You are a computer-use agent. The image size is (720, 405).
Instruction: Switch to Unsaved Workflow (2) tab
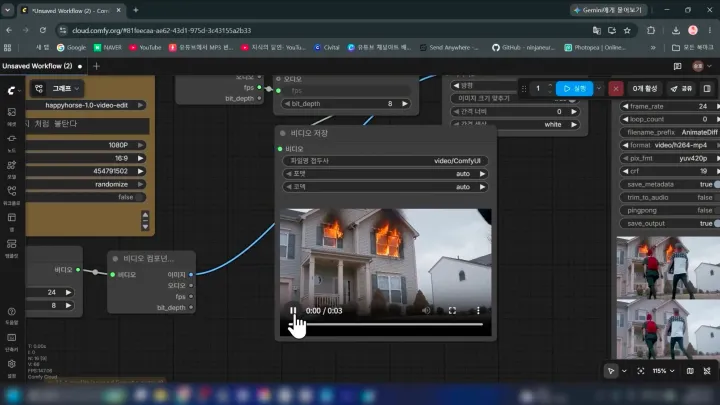click(x=42, y=66)
